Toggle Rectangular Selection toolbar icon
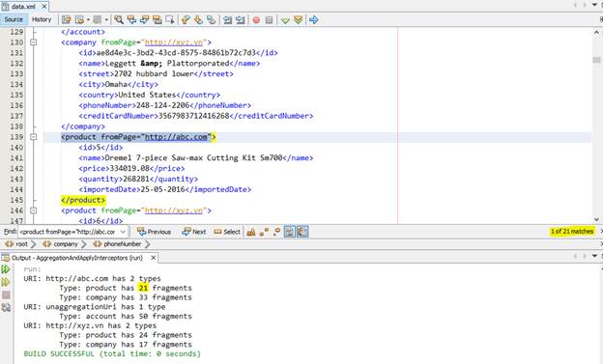The image size is (603, 364). pyautogui.click(x=170, y=19)
